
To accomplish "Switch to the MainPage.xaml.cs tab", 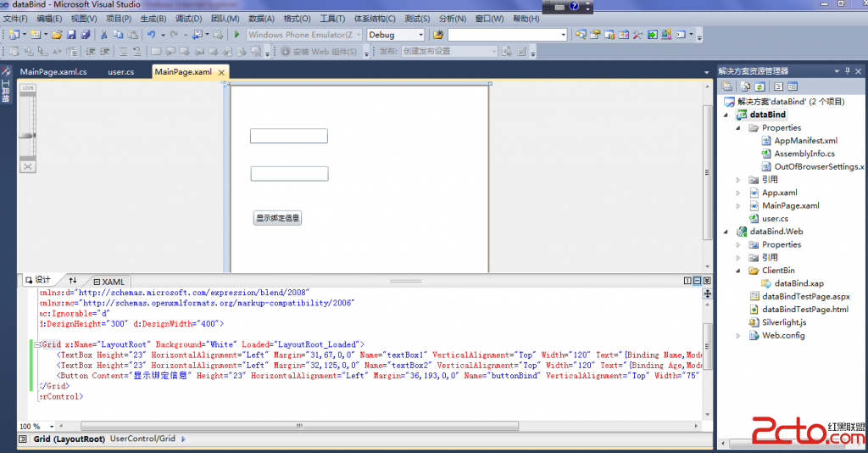I will pos(53,72).
